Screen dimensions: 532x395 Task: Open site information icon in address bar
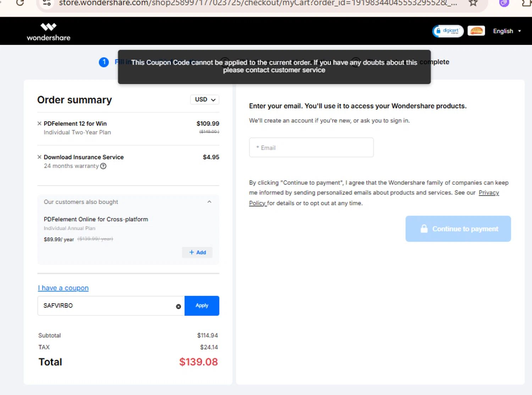pos(47,3)
